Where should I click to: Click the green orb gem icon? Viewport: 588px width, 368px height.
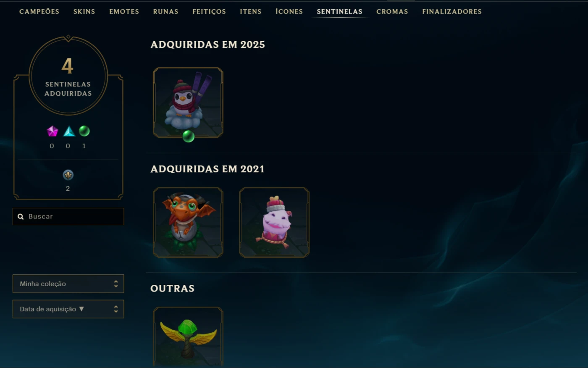tap(84, 131)
